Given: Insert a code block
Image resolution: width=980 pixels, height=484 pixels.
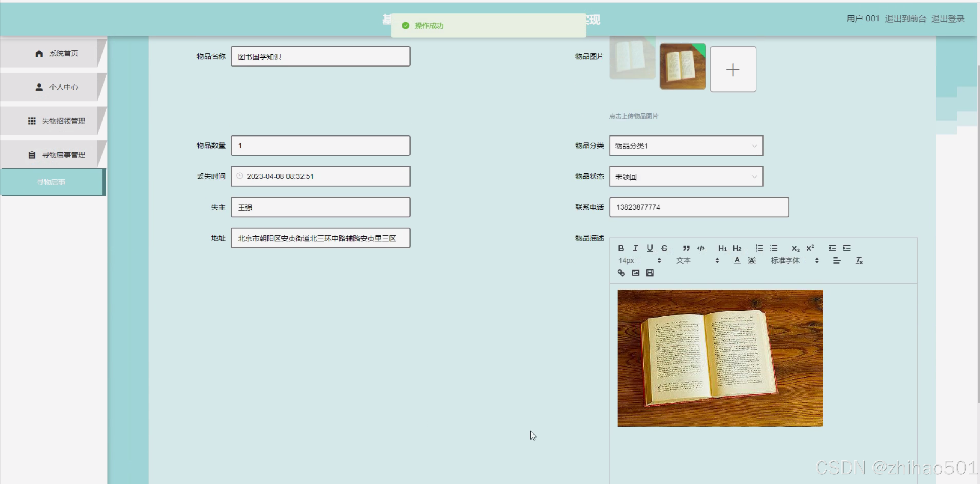Looking at the screenshot, I should [x=700, y=248].
